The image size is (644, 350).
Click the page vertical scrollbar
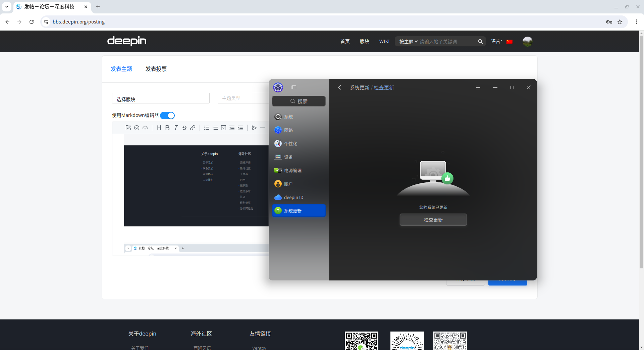(641, 151)
